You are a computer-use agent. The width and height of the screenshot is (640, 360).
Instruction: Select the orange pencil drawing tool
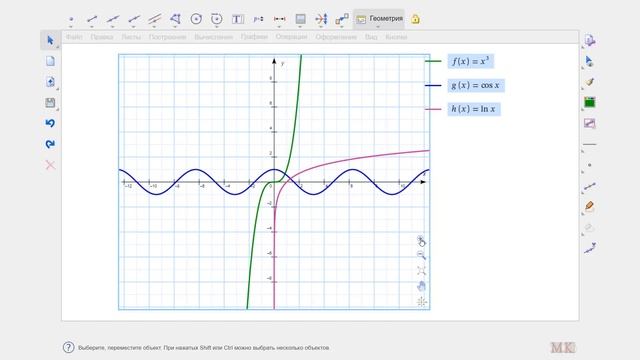point(589,206)
